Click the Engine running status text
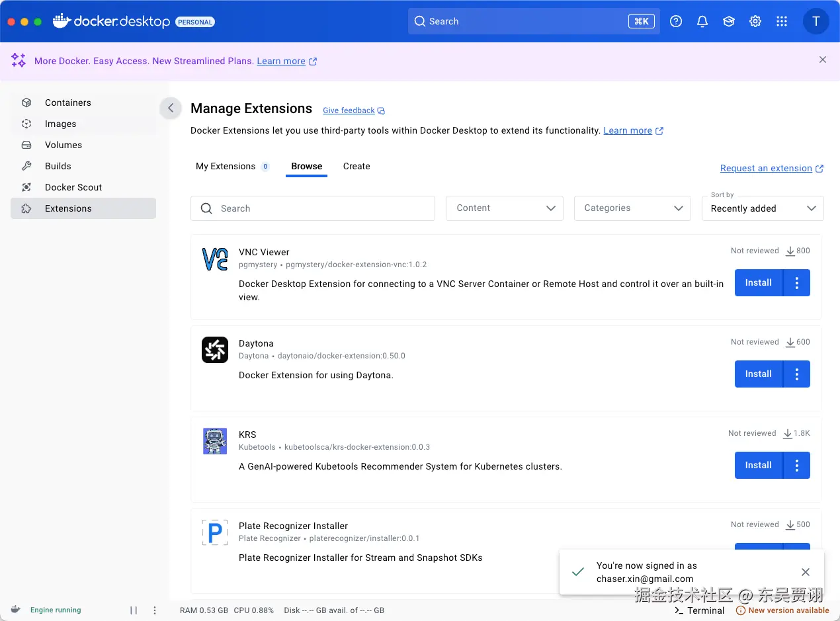Image resolution: width=840 pixels, height=621 pixels. pyautogui.click(x=56, y=610)
